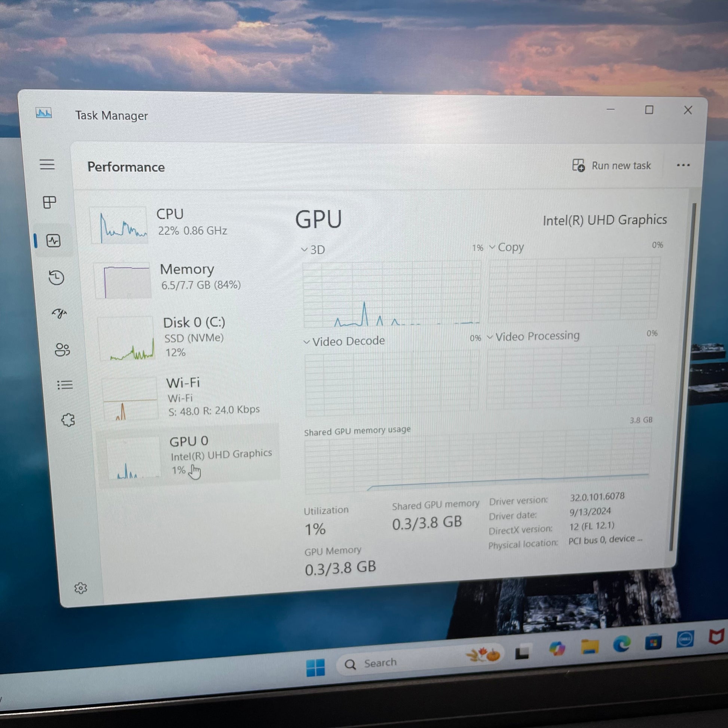Open the Users page icon
The image size is (728, 728).
point(62,349)
